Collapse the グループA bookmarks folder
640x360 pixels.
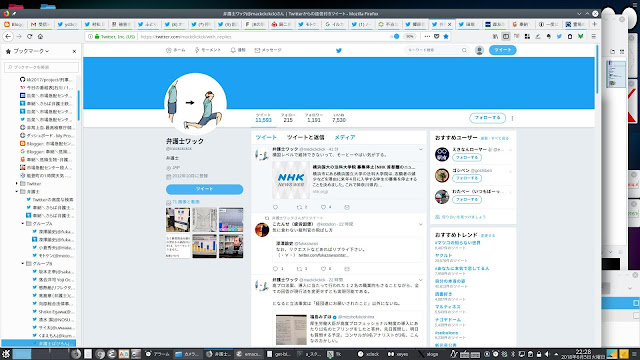(x=23, y=224)
